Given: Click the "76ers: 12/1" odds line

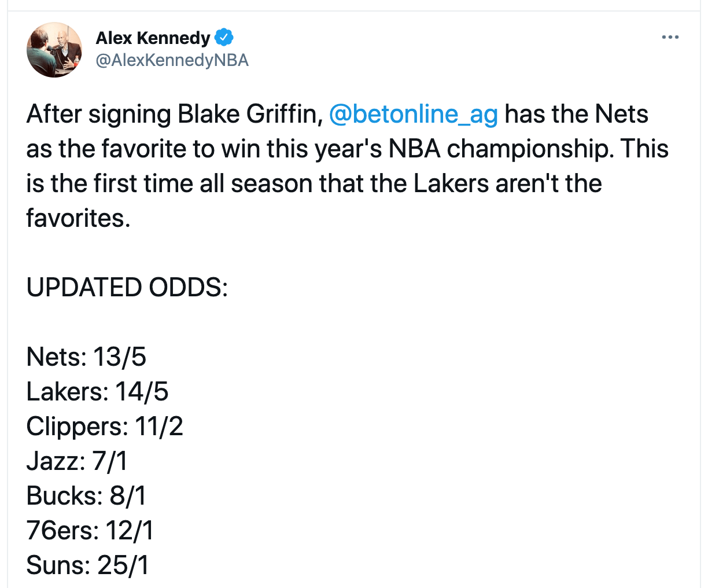Looking at the screenshot, I should pyautogui.click(x=90, y=531).
